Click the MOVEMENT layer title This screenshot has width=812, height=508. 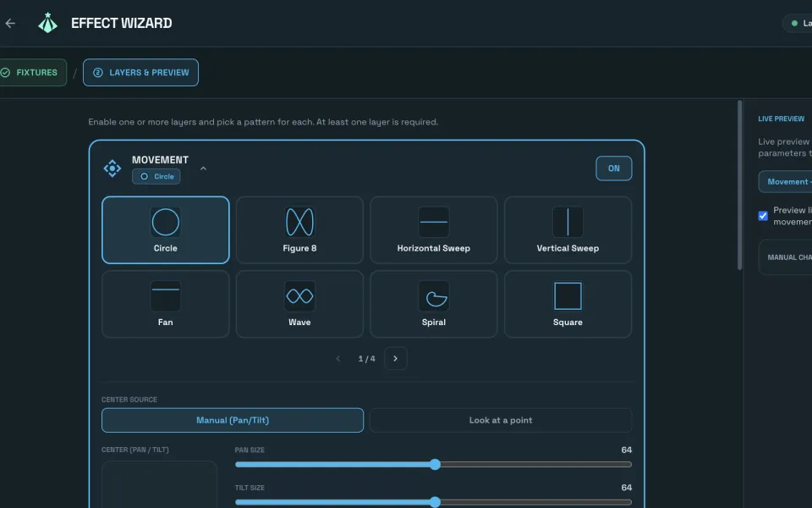pos(160,160)
